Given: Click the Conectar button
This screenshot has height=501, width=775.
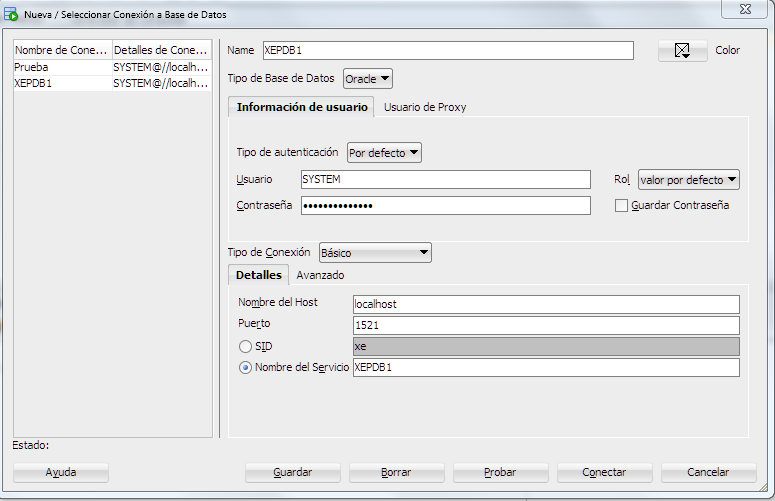Looking at the screenshot, I should point(604,472).
